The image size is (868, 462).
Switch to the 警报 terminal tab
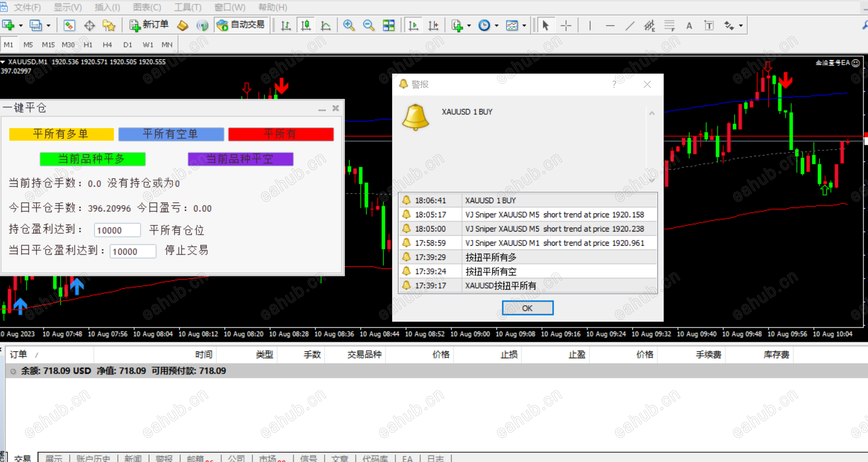[164, 458]
